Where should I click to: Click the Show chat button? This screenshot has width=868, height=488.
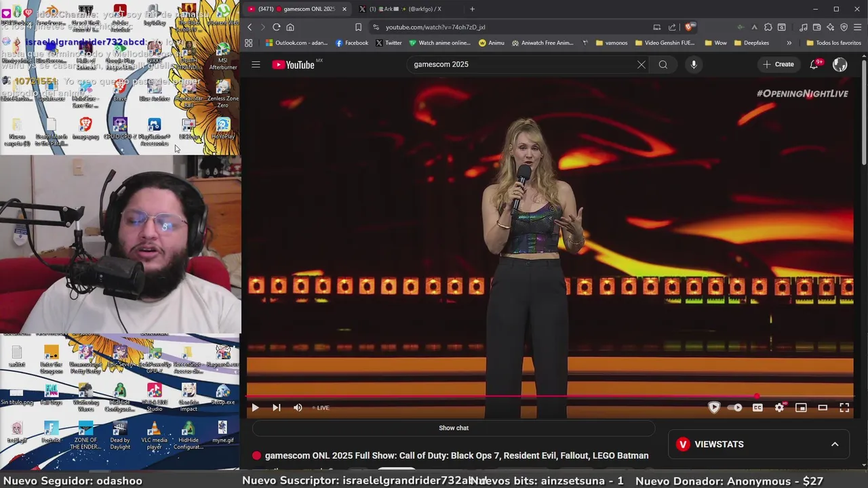click(454, 428)
